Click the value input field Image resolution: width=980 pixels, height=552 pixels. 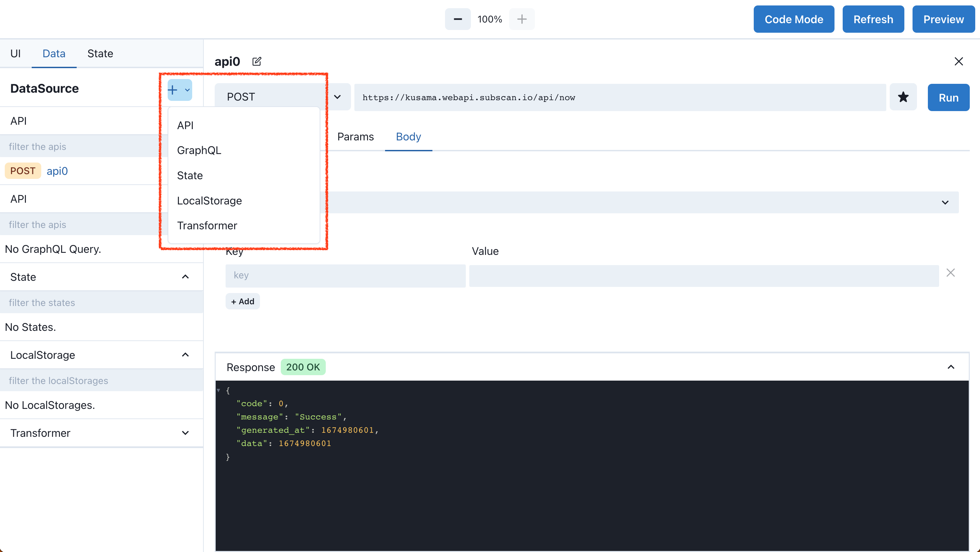(x=704, y=275)
